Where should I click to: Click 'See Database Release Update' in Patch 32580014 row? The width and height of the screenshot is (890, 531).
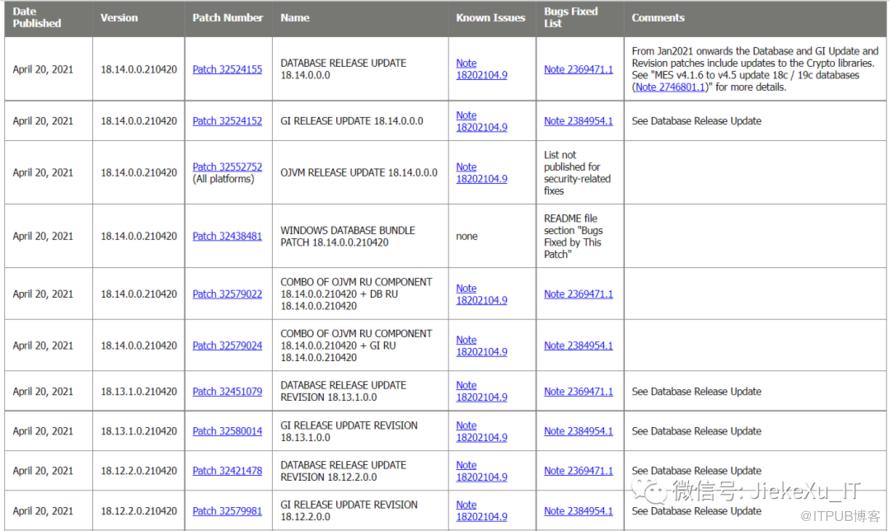(696, 431)
